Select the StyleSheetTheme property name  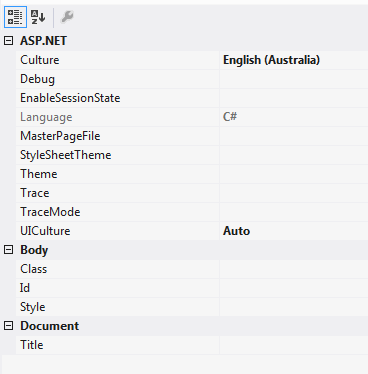coord(66,155)
